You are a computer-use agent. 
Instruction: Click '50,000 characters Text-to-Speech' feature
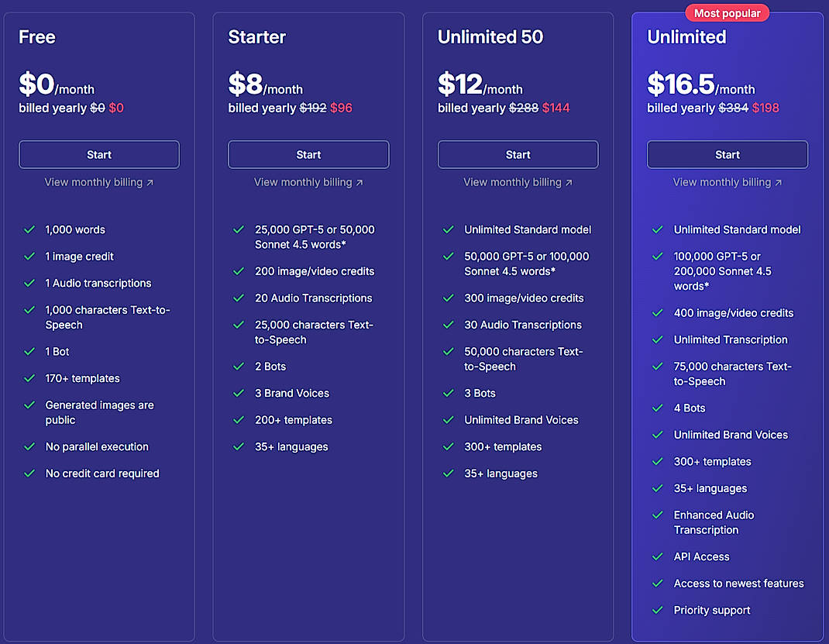[524, 359]
